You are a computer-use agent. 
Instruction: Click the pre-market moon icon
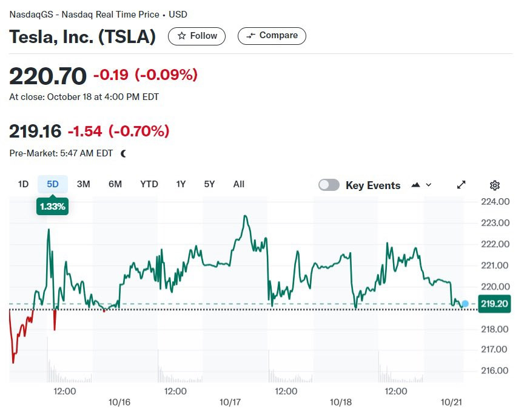pos(123,153)
